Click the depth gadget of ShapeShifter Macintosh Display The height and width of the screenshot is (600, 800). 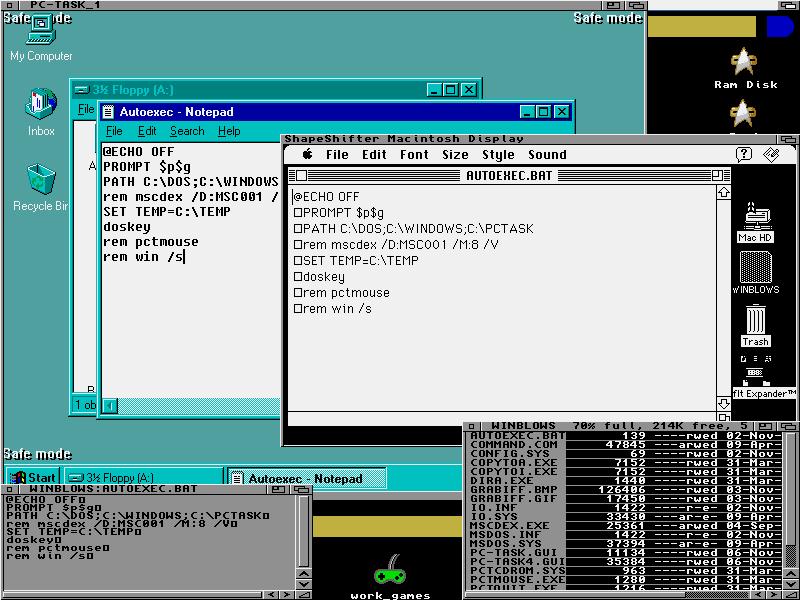point(788,139)
